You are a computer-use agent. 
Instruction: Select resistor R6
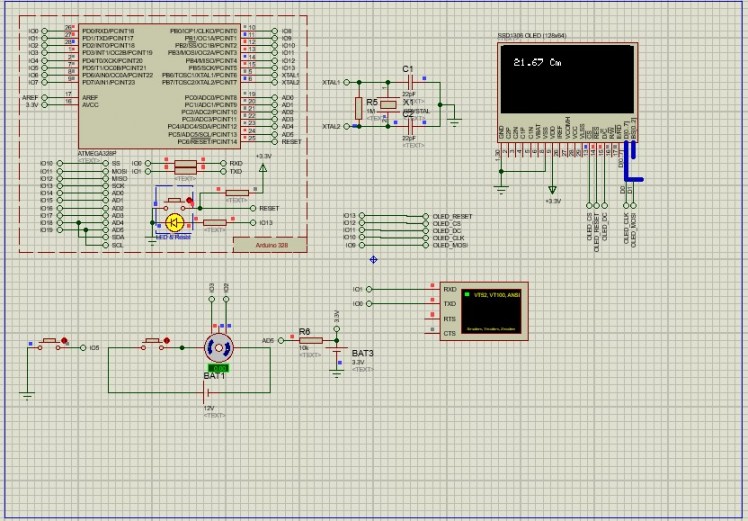click(311, 340)
